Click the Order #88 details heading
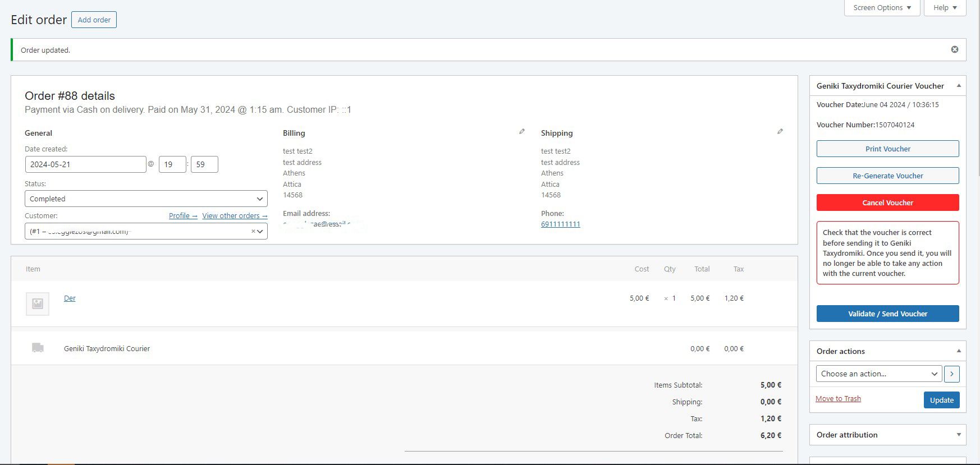The height and width of the screenshot is (465, 980). tap(70, 96)
